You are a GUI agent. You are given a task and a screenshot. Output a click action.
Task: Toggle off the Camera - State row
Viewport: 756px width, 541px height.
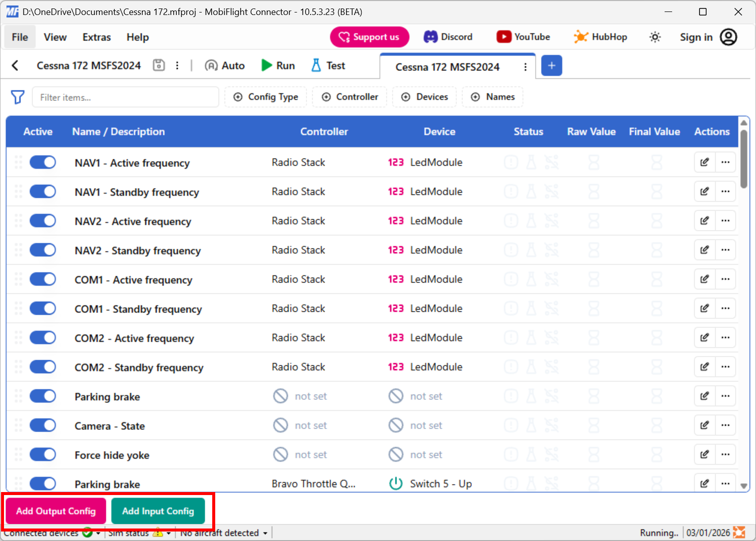click(x=42, y=425)
